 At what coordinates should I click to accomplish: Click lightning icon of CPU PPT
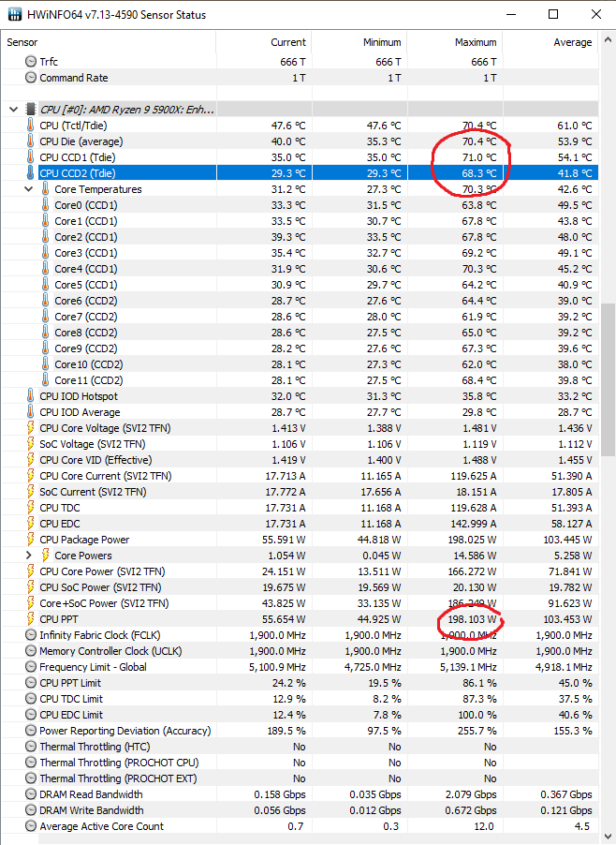[31, 619]
